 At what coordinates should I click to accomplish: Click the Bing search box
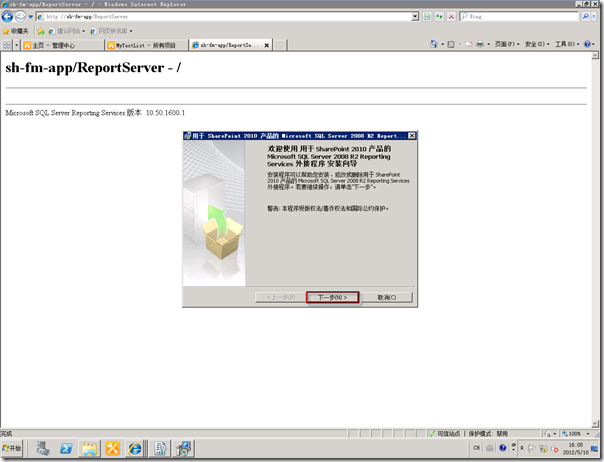tap(519, 17)
